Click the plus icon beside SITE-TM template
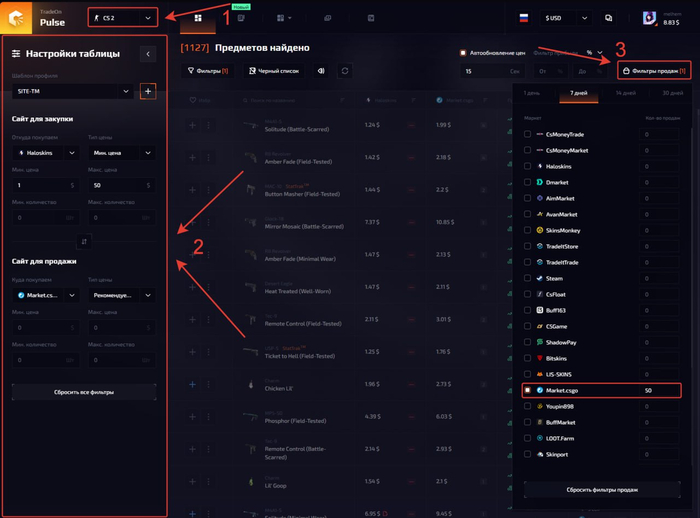This screenshot has height=518, width=700. pyautogui.click(x=148, y=91)
